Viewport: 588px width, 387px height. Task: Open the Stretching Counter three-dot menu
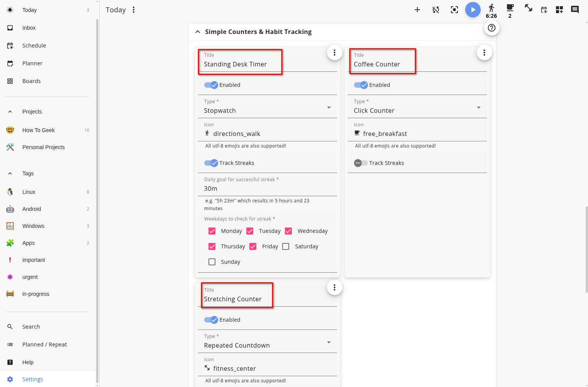point(334,287)
